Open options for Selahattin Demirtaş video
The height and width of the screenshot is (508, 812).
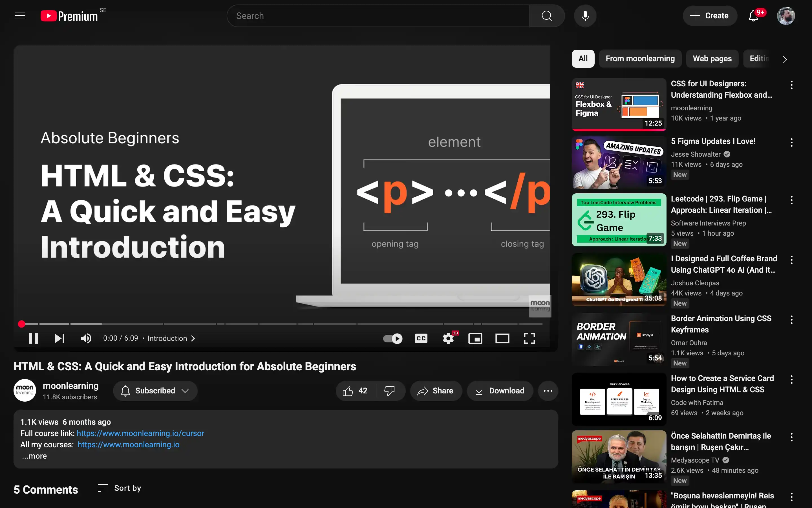click(x=791, y=437)
